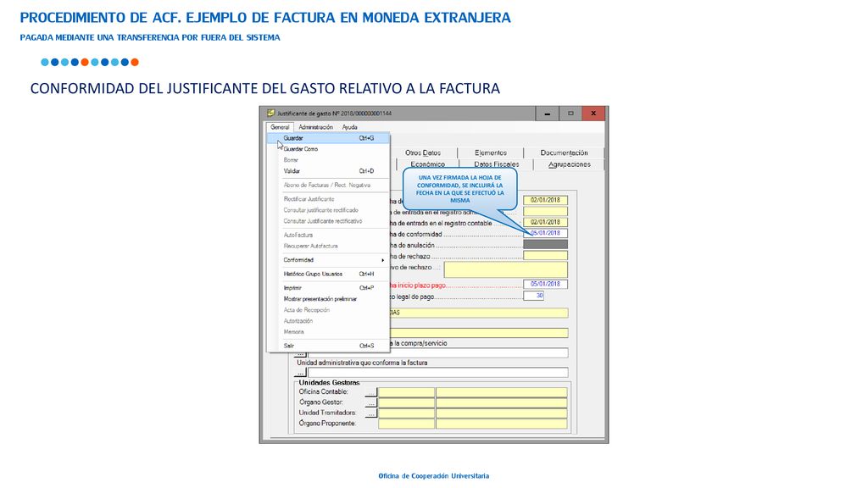868x488 pixels.
Task: Switch to Documentación tab
Action: [564, 152]
